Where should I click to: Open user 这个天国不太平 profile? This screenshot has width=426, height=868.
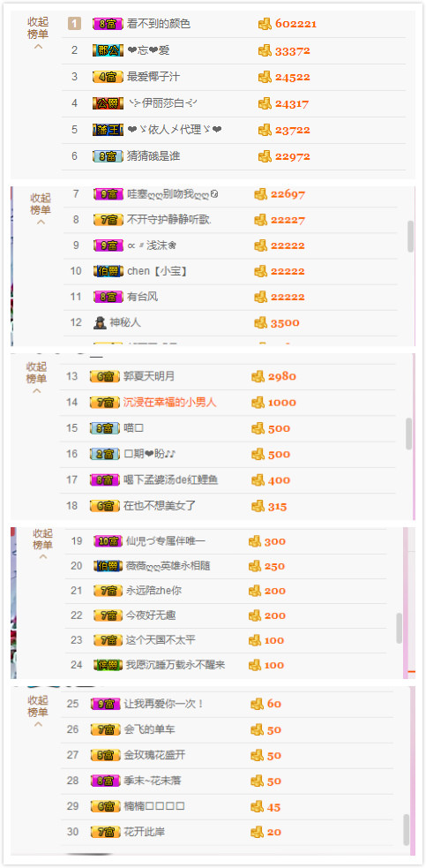point(161,640)
